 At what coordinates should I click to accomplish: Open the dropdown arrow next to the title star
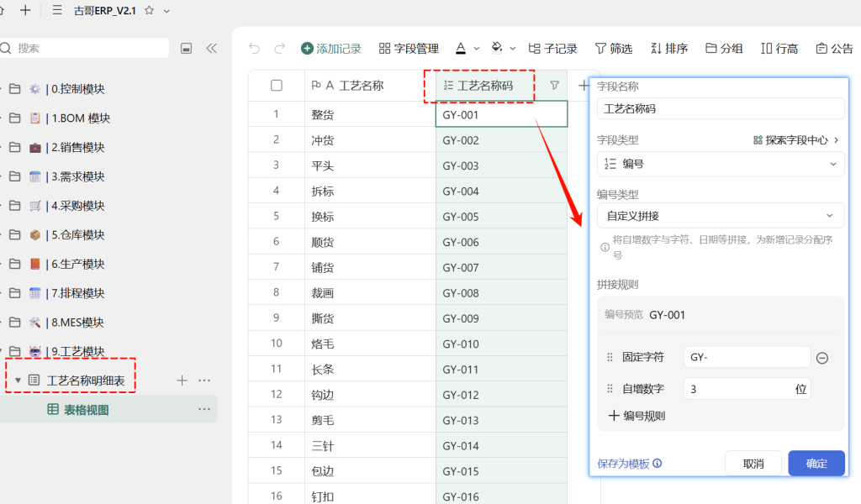pyautogui.click(x=166, y=11)
